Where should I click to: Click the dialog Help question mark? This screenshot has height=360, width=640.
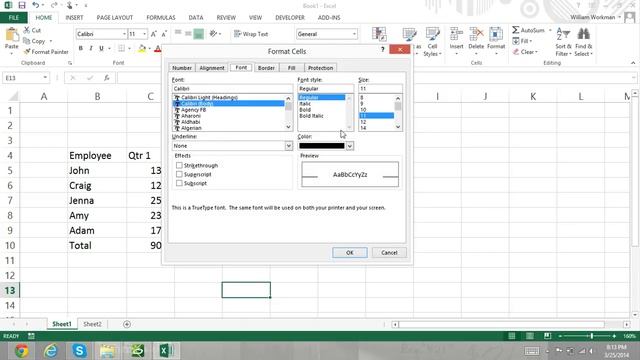click(382, 49)
